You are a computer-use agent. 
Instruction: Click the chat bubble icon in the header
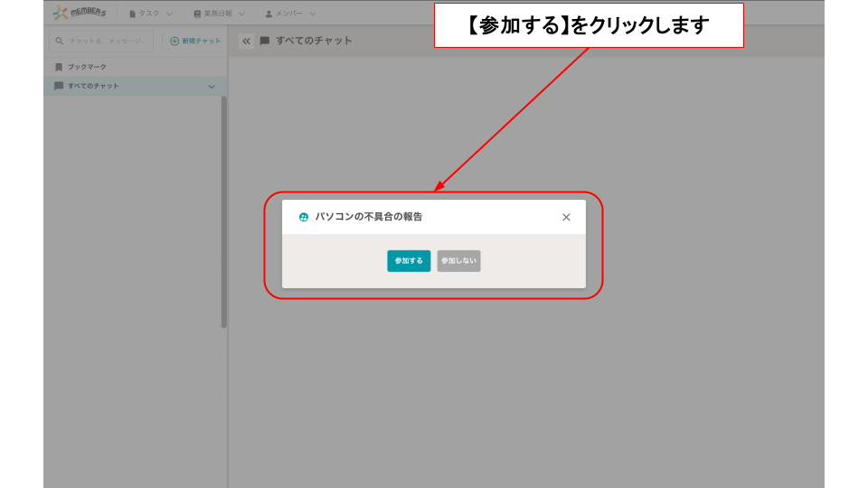tap(265, 41)
